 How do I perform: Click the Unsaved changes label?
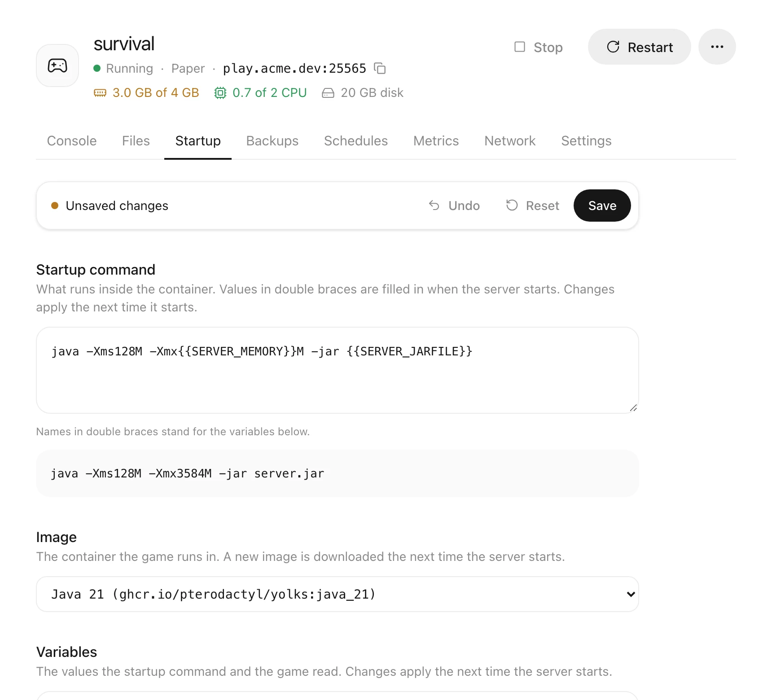coord(117,206)
